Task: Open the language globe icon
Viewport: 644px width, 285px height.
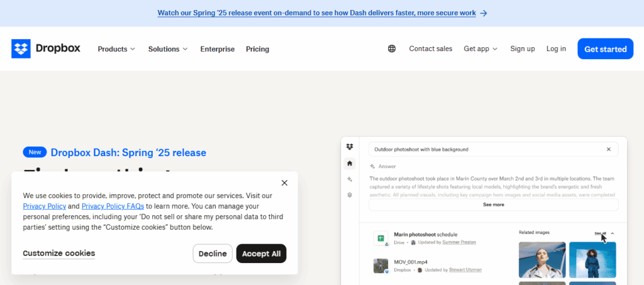Action: tap(392, 49)
